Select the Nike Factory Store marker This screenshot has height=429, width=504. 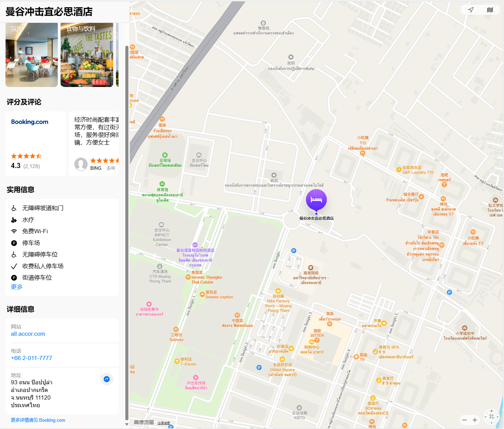[278, 291]
